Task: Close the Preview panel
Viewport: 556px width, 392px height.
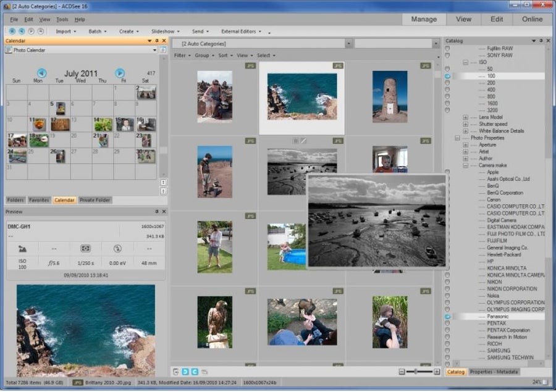Action: (164, 212)
